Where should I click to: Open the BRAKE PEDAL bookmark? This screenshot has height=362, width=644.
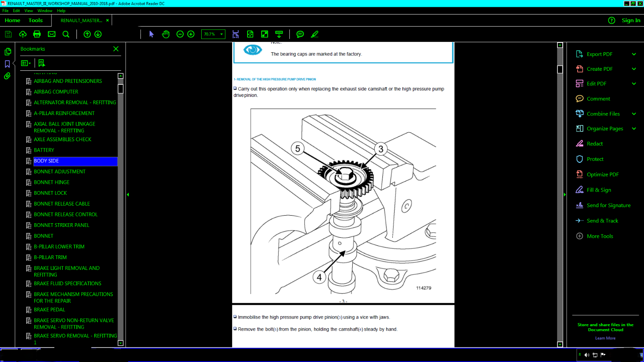point(50,310)
